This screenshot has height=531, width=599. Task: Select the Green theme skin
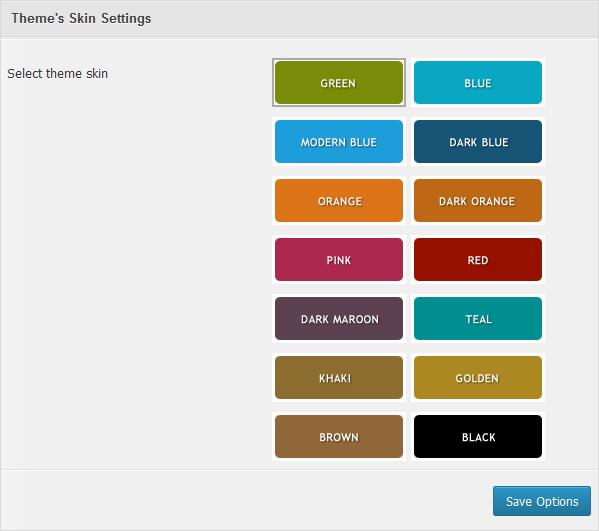click(x=339, y=83)
